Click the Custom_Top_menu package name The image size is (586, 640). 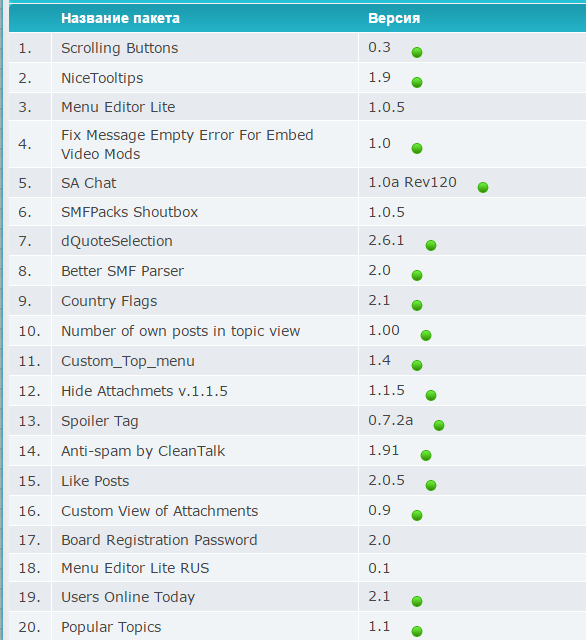click(128, 361)
